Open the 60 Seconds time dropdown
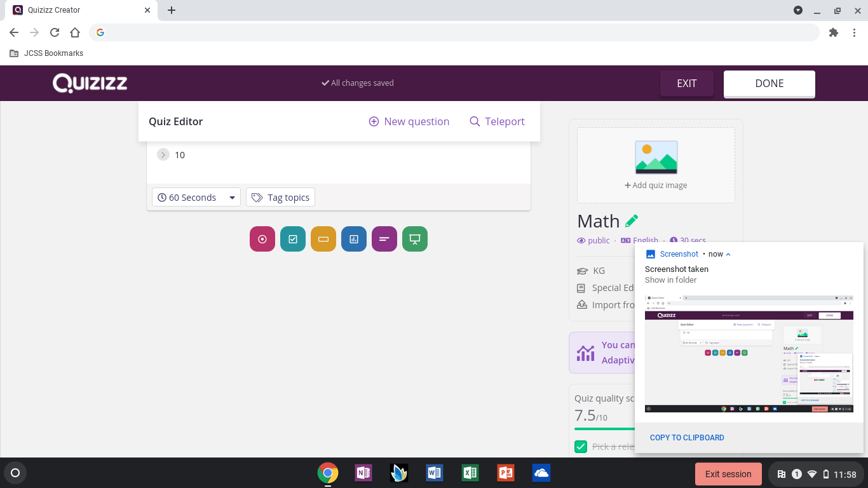 coord(196,198)
